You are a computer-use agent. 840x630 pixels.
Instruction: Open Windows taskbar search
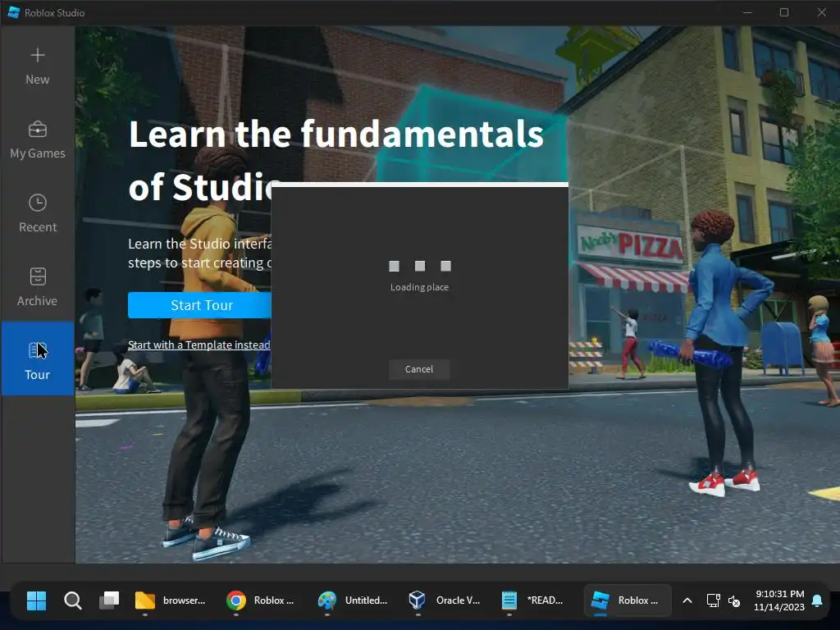point(73,600)
